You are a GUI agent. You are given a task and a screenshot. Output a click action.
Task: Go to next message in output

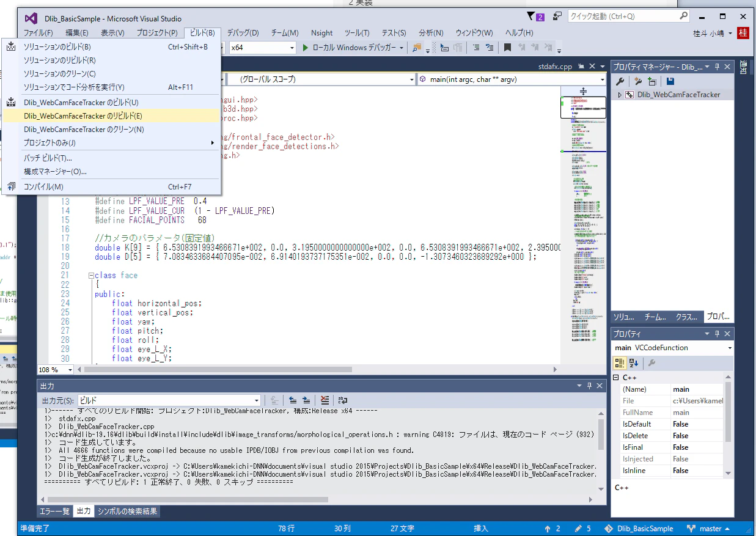306,400
